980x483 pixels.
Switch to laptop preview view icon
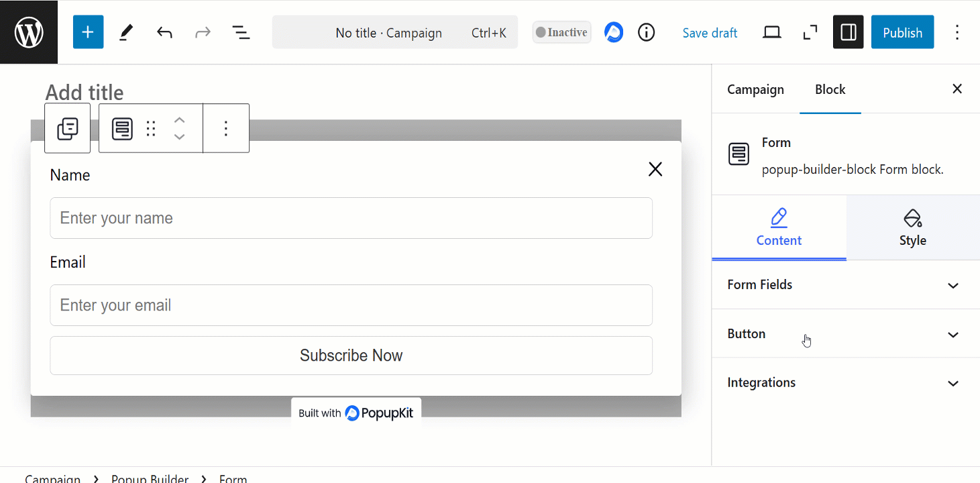pos(772,32)
